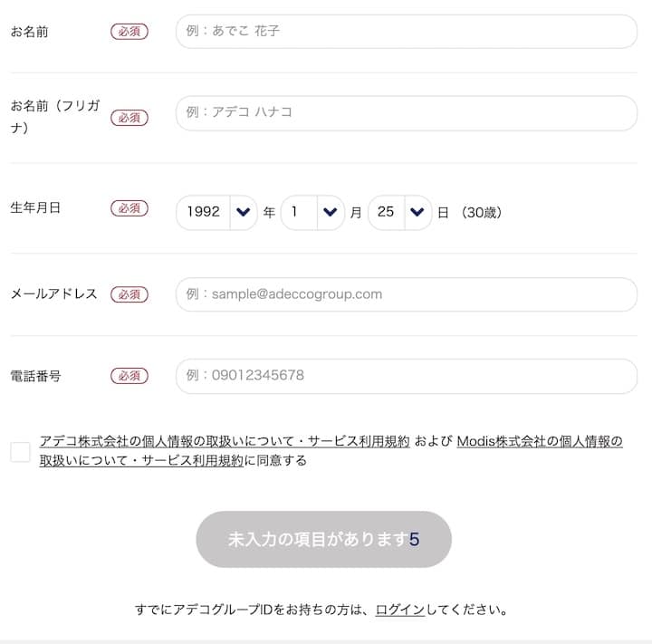Click the 必須 badge beside メールアドレス
This screenshot has width=652, height=644.
tap(129, 294)
